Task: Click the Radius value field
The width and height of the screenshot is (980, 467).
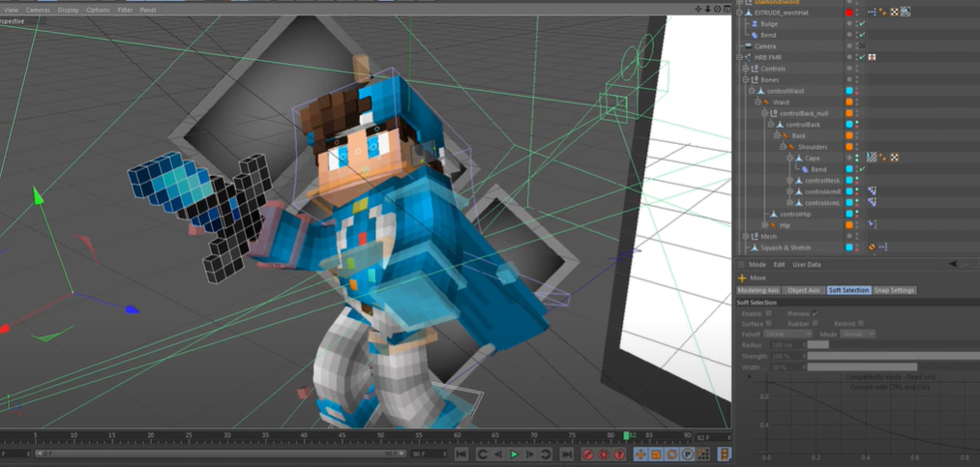Action: pyautogui.click(x=787, y=344)
